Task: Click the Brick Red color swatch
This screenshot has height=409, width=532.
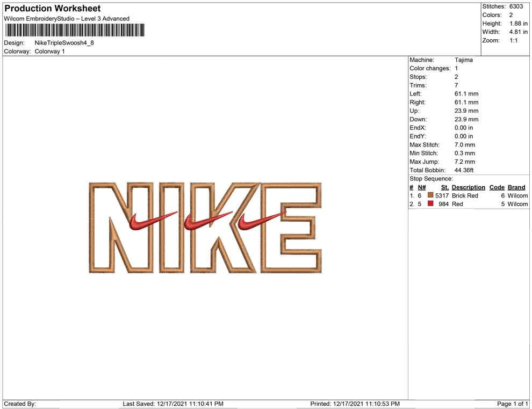Action: (x=430, y=195)
